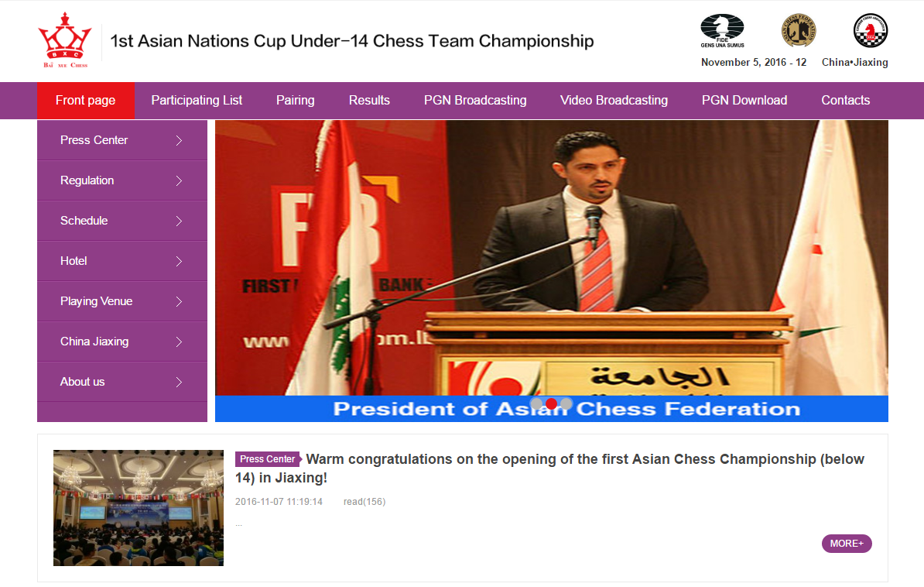Click the chevron next to Playing Venue
The height and width of the screenshot is (587, 924).
(179, 301)
